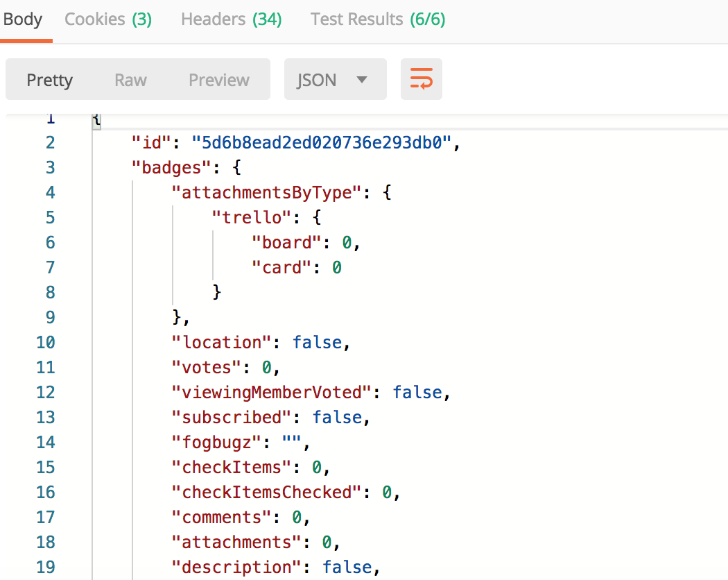Click the "location" key

(221, 343)
